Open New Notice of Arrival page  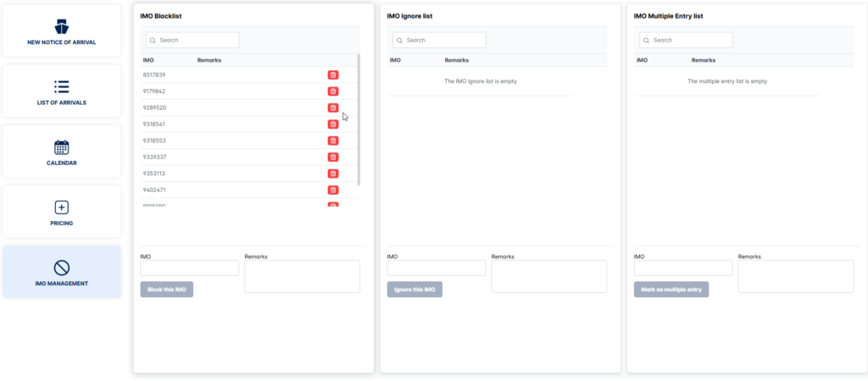pyautogui.click(x=61, y=31)
